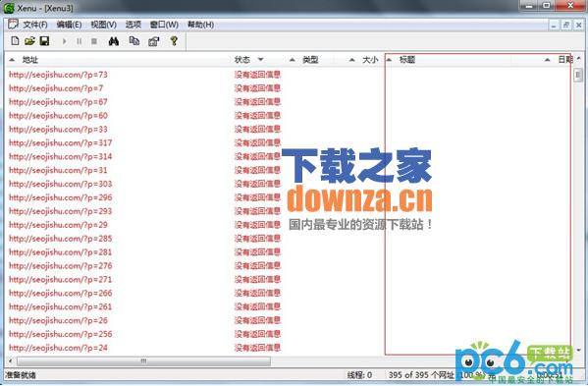Sort the list by 地址 column header

point(30,60)
